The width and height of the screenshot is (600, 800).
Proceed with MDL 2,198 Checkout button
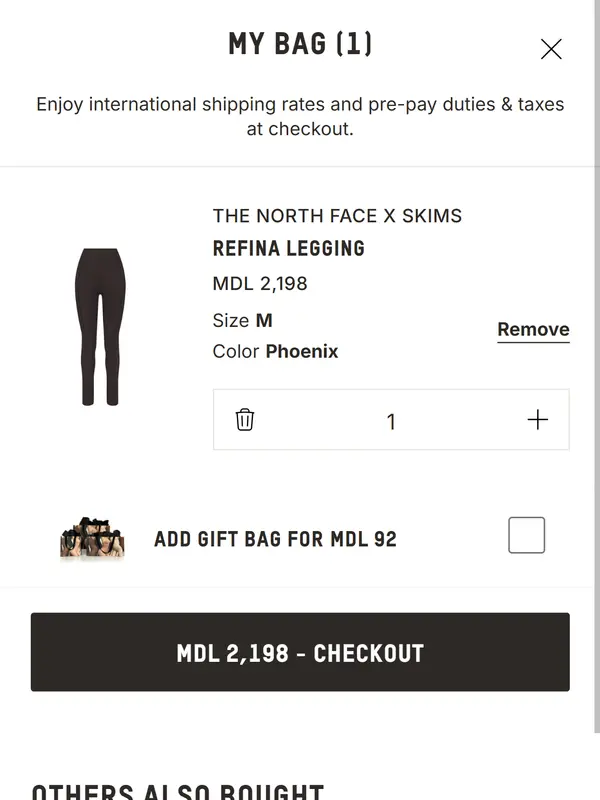(x=300, y=653)
